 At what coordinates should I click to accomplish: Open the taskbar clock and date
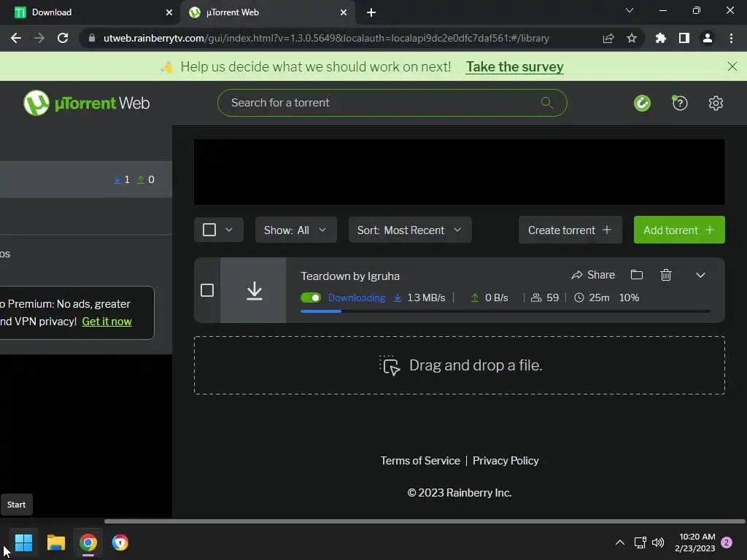tap(695, 542)
